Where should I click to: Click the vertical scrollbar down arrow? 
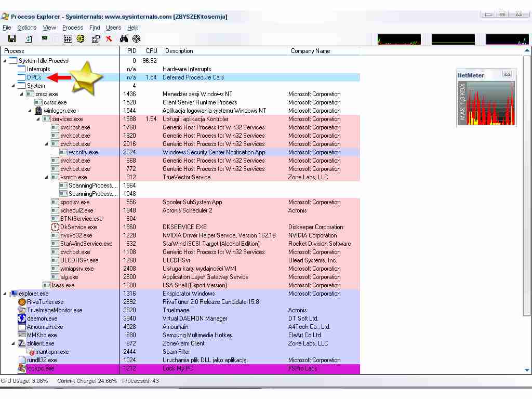[x=527, y=370]
